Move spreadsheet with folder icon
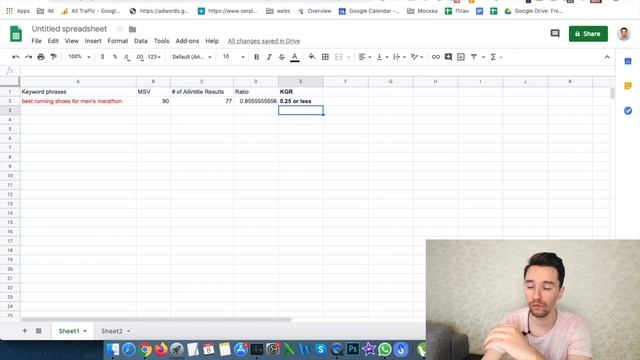The height and width of the screenshot is (360, 640). [132, 29]
